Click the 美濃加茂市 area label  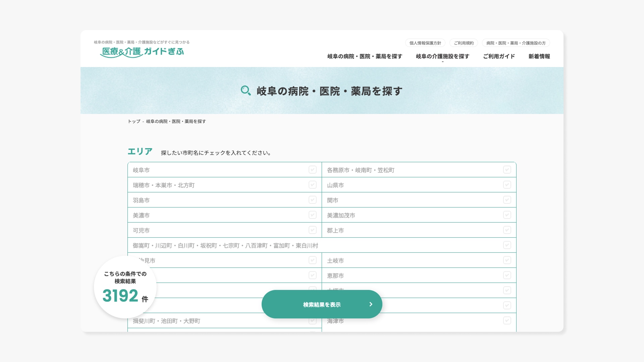tap(341, 215)
